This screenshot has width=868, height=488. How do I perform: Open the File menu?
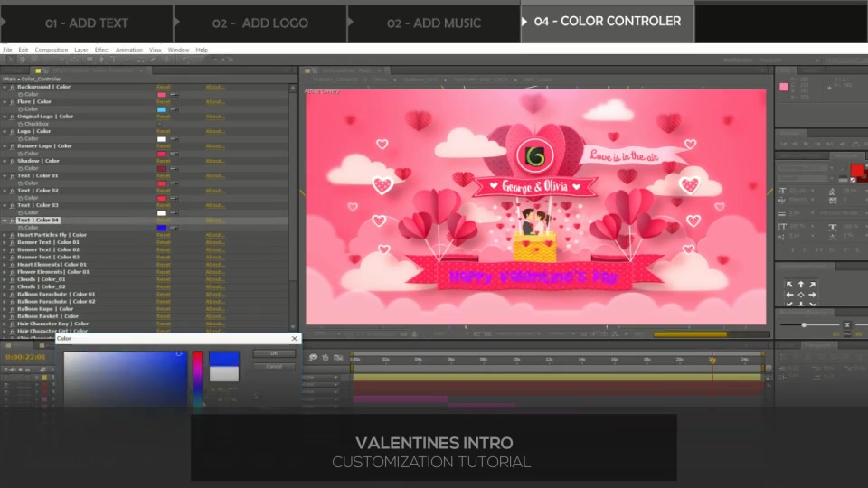(x=7, y=50)
